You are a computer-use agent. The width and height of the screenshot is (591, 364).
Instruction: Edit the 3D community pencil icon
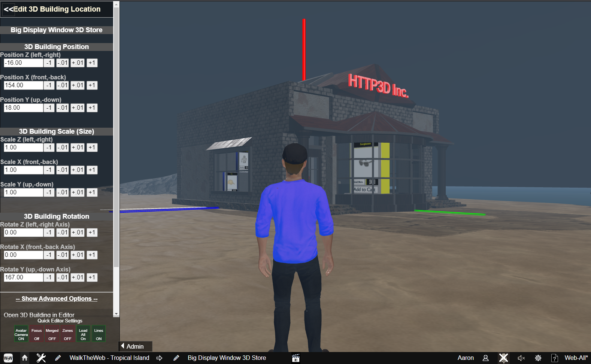pyautogui.click(x=58, y=358)
